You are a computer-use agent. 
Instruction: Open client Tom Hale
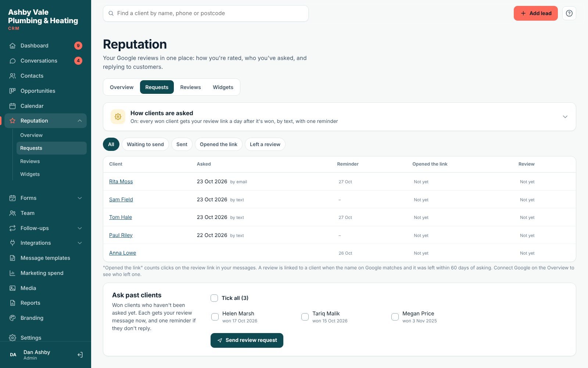pos(121,217)
